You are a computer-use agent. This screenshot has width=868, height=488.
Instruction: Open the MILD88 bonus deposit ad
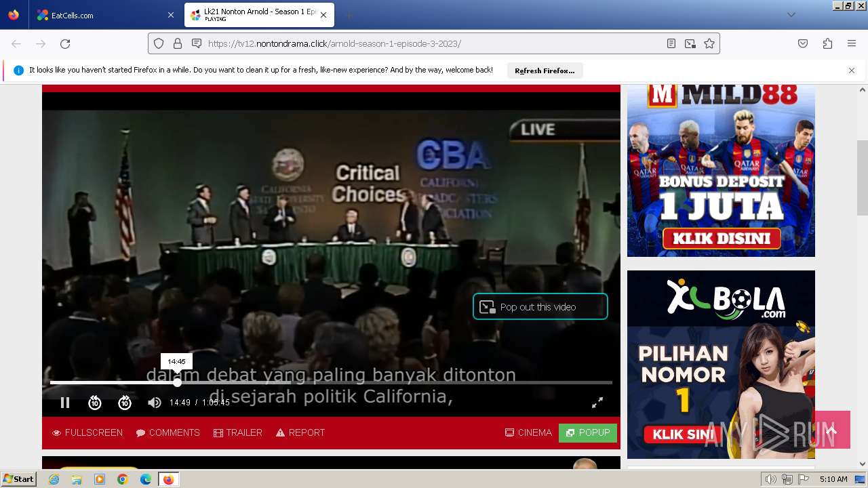pos(721,171)
